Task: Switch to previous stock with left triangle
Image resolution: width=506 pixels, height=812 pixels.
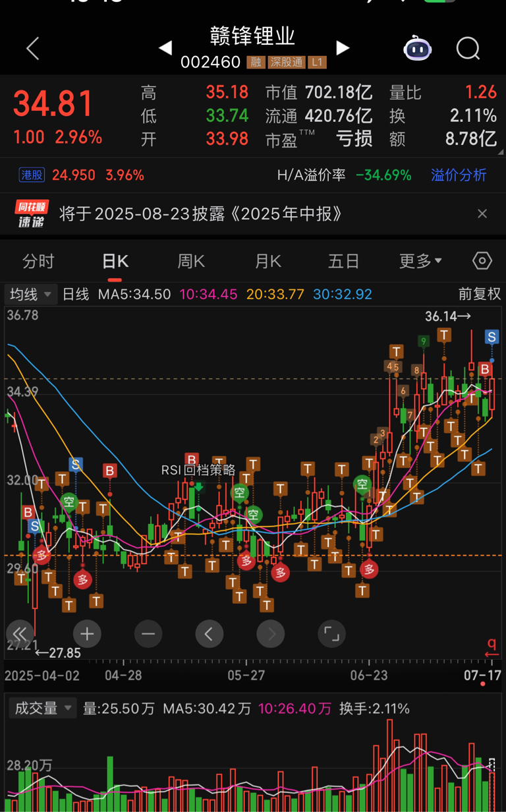Action: point(165,47)
